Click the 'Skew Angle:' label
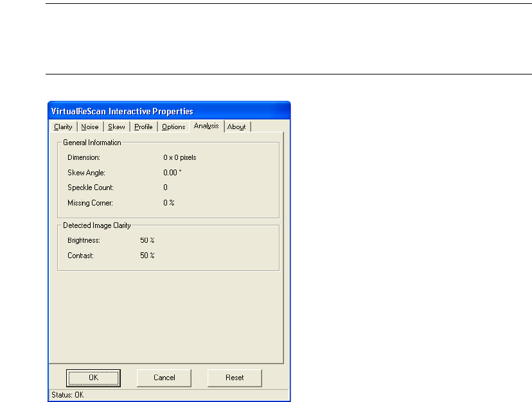Viewport: 532px width, 402px height. tap(87, 173)
